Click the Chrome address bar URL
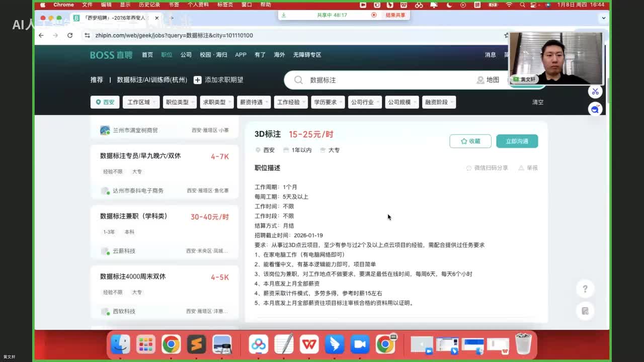Screen dimensions: 644x362 (174, 35)
